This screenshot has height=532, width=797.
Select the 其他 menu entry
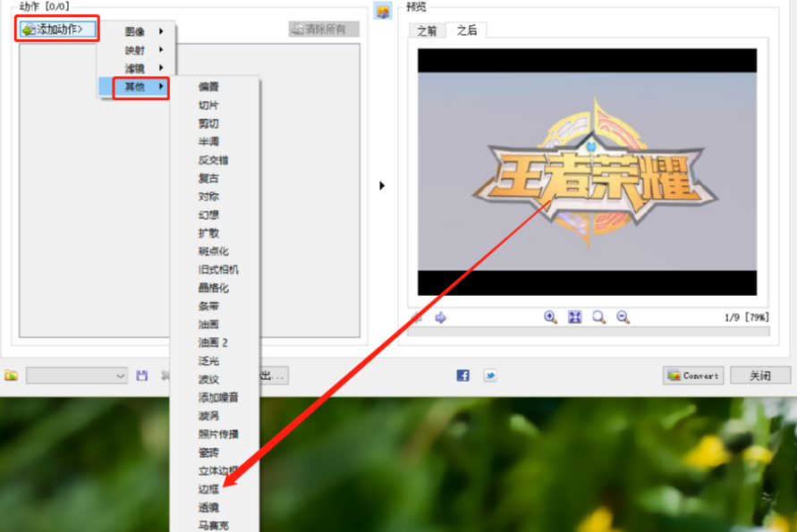click(x=134, y=87)
